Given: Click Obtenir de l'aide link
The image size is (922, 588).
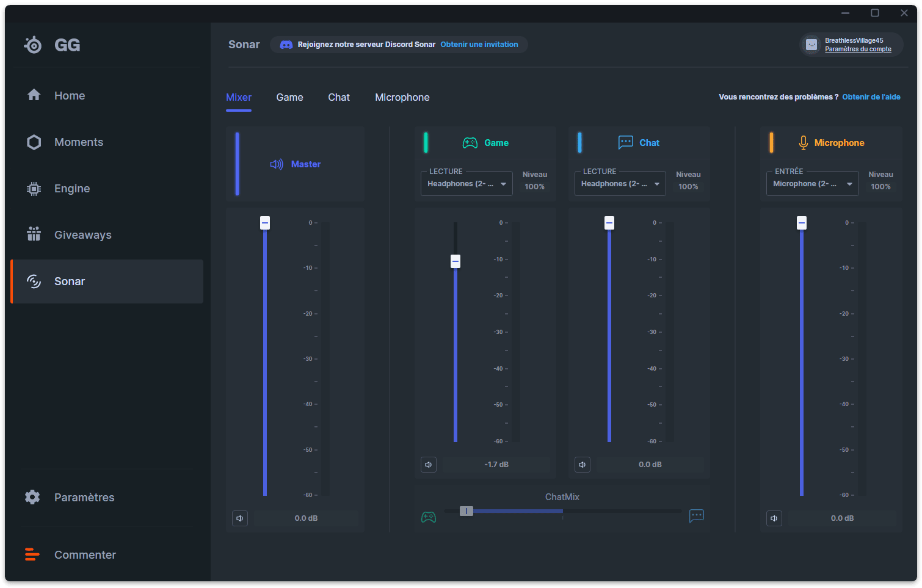Looking at the screenshot, I should [871, 97].
